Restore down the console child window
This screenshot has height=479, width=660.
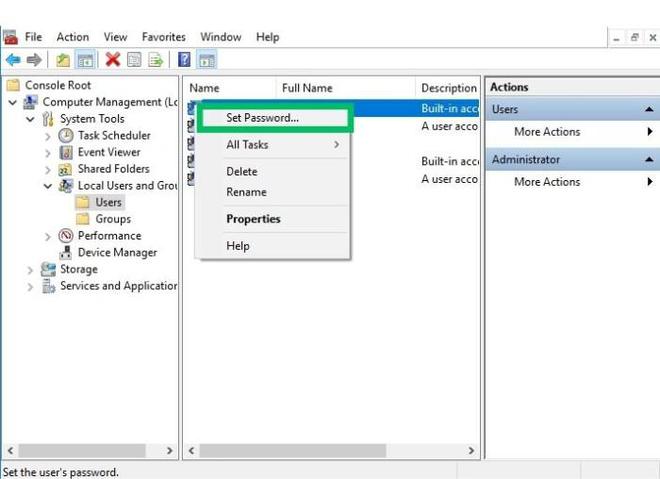[x=634, y=38]
